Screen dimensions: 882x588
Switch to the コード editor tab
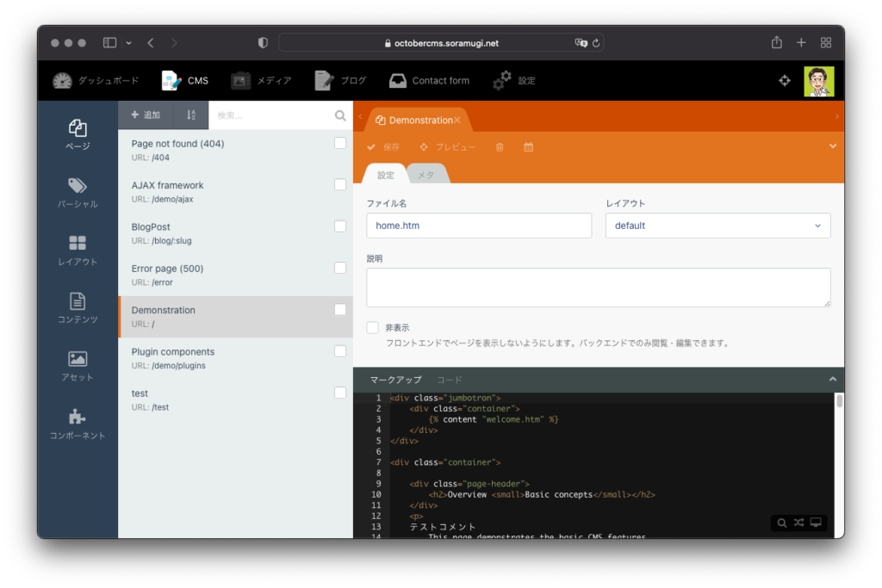tap(449, 380)
